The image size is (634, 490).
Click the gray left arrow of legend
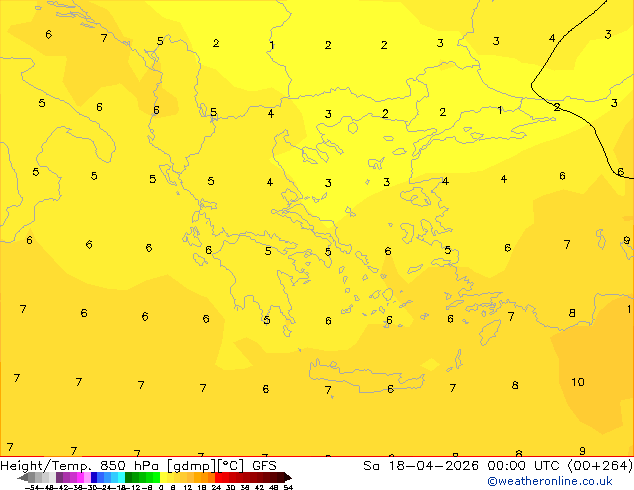(x=23, y=478)
